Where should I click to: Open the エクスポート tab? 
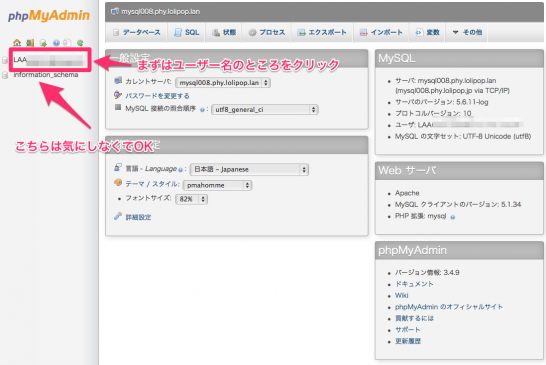322,32
